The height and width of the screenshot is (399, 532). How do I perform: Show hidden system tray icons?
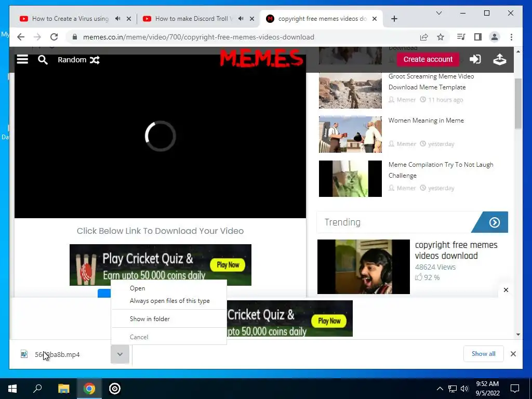440,389
